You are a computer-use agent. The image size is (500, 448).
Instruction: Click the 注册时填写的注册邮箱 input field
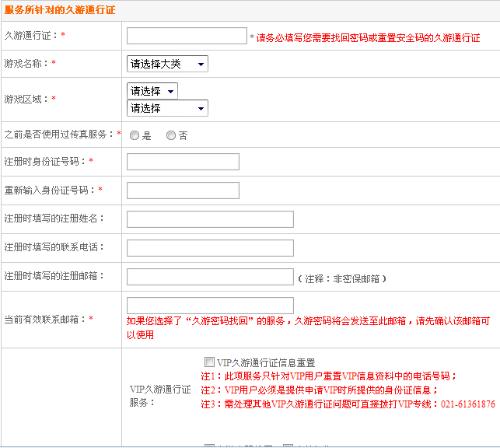click(210, 277)
